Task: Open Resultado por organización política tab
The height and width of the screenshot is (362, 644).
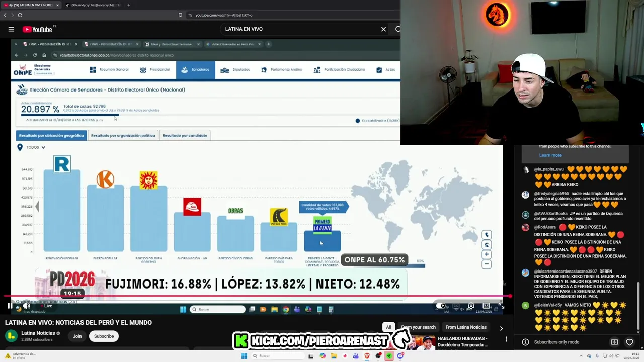Action: click(123, 135)
